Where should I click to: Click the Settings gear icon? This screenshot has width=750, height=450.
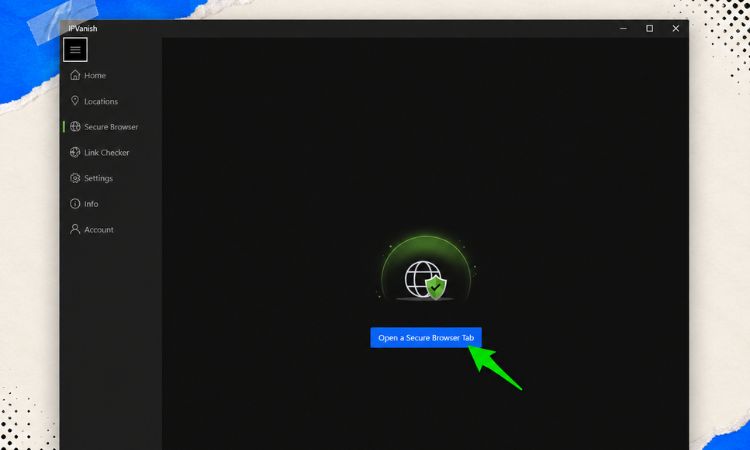tap(75, 178)
